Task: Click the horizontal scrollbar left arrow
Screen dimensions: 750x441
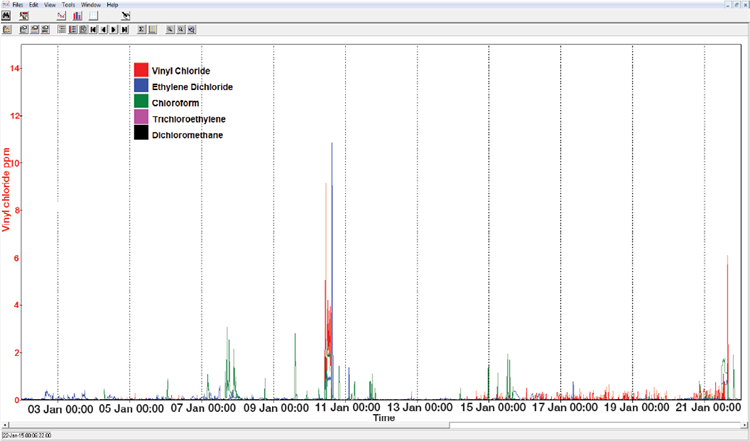Action: pos(4,425)
